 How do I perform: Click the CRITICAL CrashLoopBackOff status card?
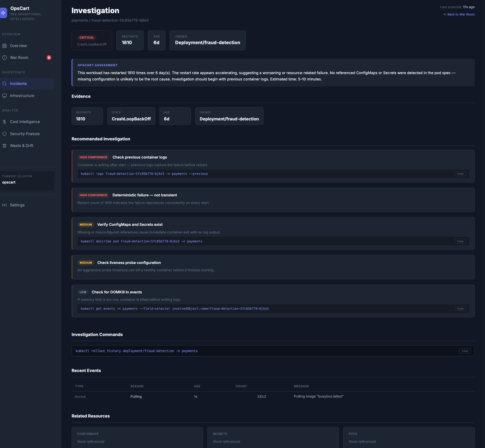pos(92,40)
